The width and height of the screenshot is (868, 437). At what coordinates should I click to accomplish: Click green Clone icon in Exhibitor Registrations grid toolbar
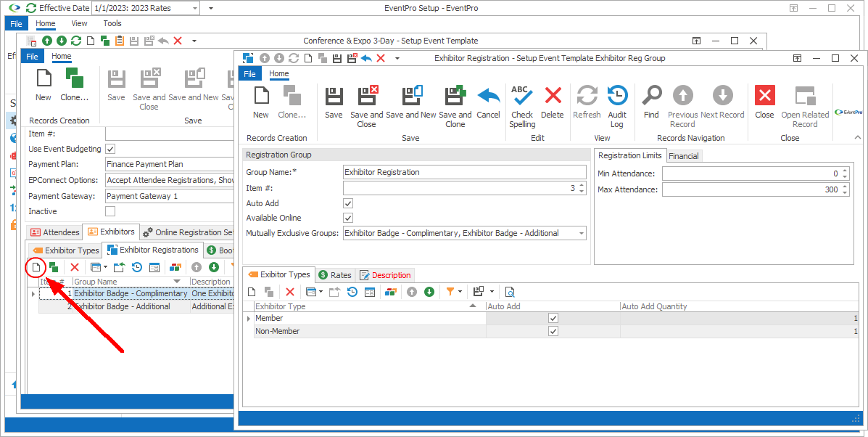coord(54,268)
